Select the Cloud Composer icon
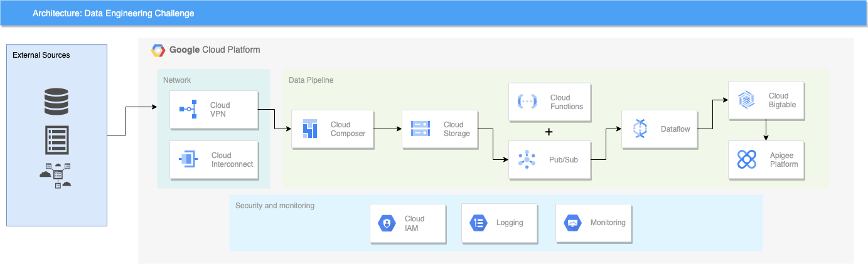Screen dimensions: 868x264 tap(311, 129)
